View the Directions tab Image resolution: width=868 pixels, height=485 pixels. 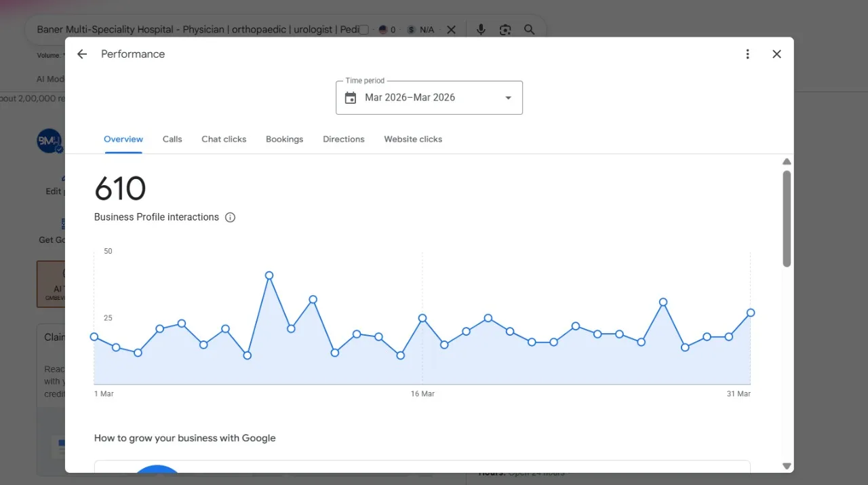(x=344, y=139)
